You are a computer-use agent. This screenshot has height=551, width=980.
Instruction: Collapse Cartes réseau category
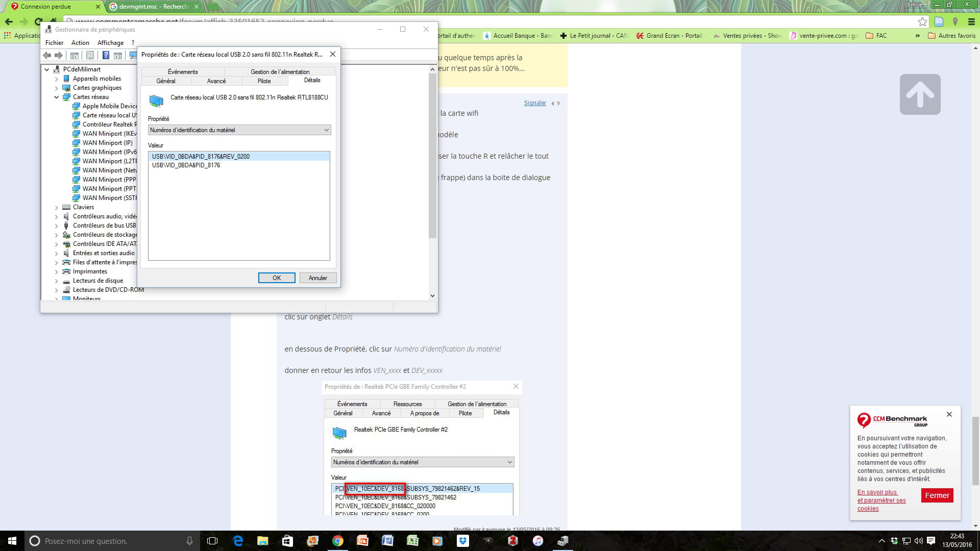[57, 97]
